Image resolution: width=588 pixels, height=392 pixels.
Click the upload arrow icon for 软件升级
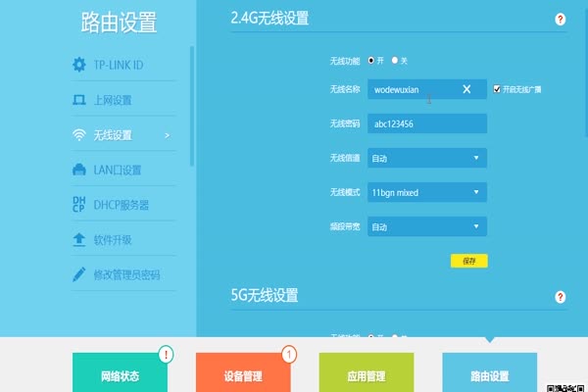(x=78, y=239)
